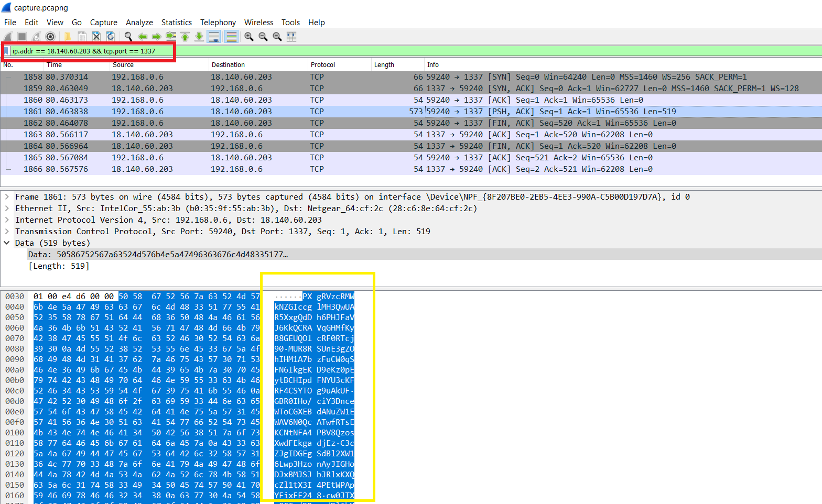Click the resize columns icon

click(291, 37)
